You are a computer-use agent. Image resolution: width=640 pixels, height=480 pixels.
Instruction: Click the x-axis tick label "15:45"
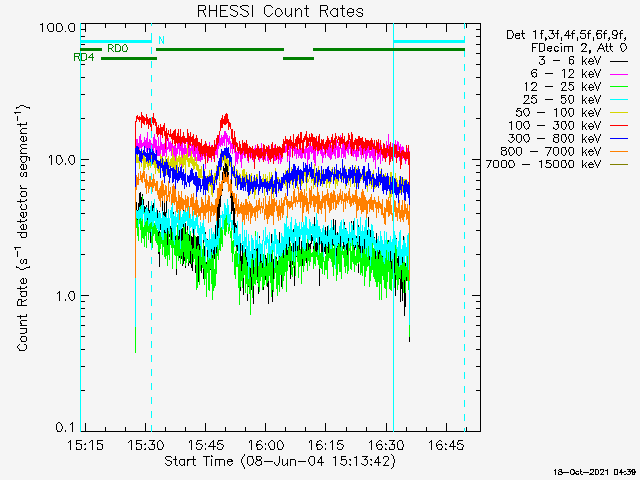click(206, 445)
